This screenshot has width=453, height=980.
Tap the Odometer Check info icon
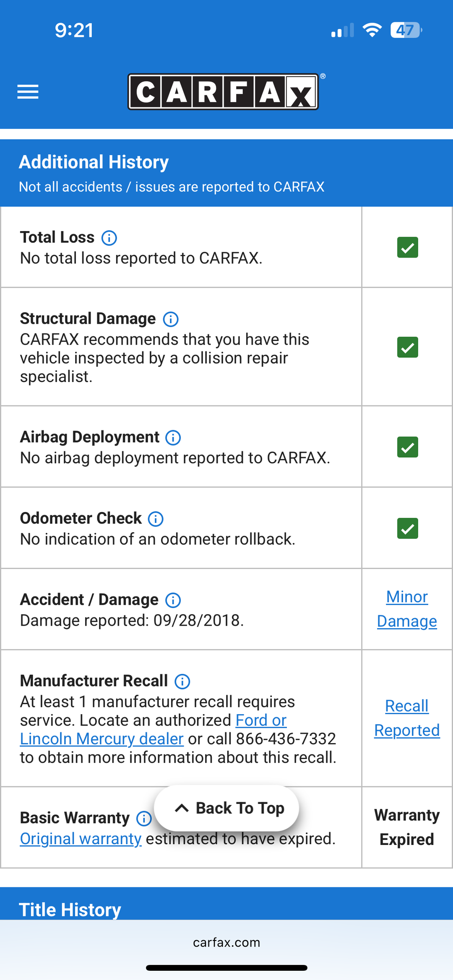point(156,519)
